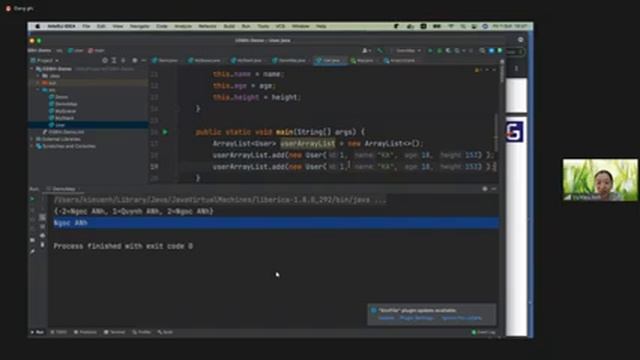Select CODEX-Demo.iml file in project tree
Screen dimensions: 640x360
[x=63, y=132]
